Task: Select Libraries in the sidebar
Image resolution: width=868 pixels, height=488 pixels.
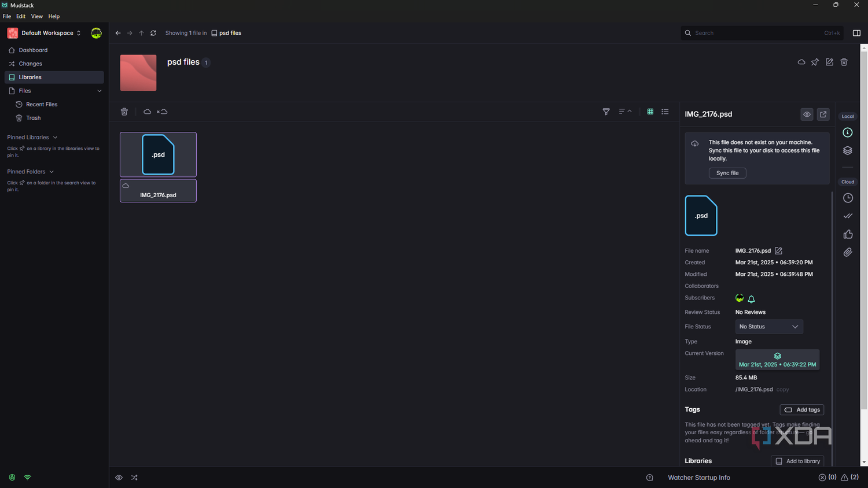Action: (54, 77)
